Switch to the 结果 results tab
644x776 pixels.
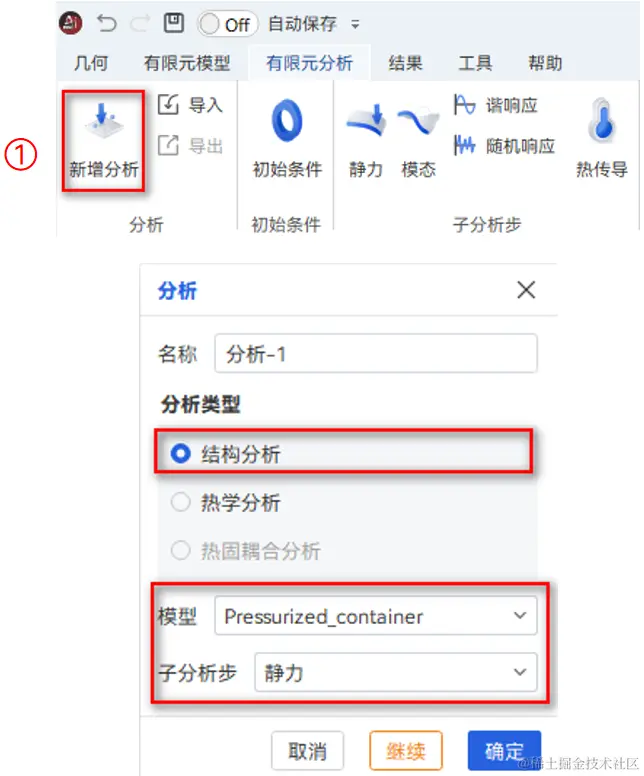405,63
